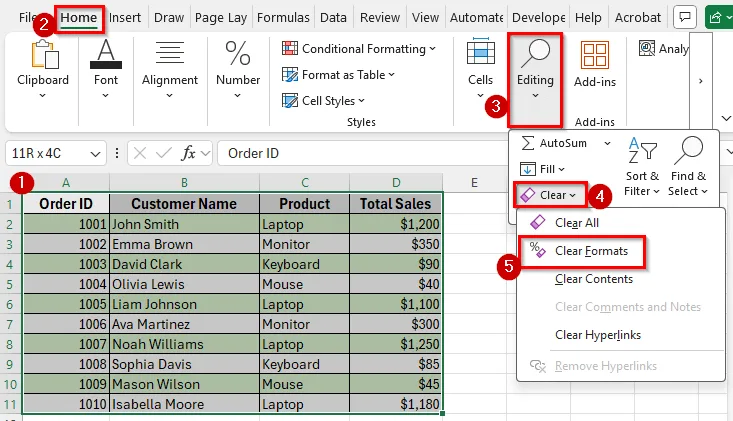
Task: Click the Conditional Formatting icon
Action: pos(290,48)
